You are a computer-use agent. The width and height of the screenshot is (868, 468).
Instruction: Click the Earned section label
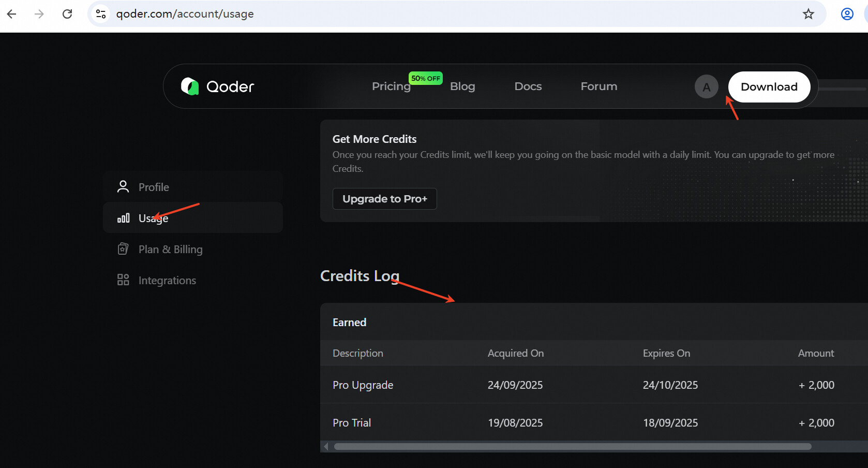pos(350,323)
